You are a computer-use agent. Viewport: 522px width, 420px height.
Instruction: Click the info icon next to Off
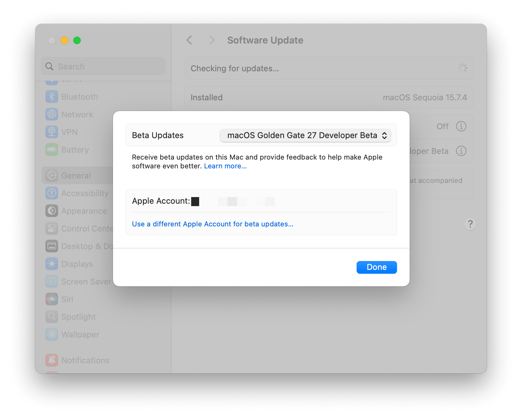coord(461,126)
